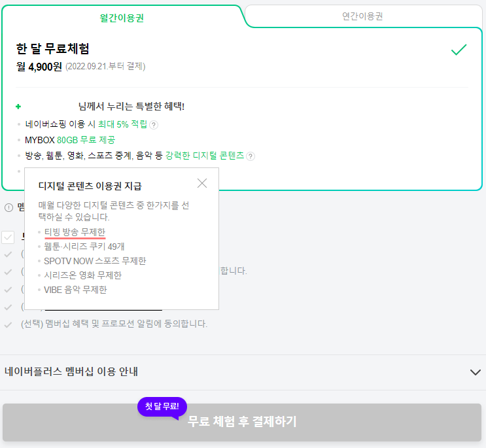The image size is (486, 448).
Task: Click VIBE 음악 무제한 list item
Action: (75, 290)
